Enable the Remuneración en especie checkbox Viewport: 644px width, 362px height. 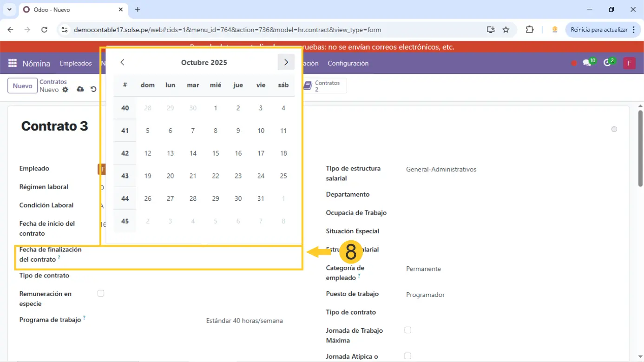[101, 293]
